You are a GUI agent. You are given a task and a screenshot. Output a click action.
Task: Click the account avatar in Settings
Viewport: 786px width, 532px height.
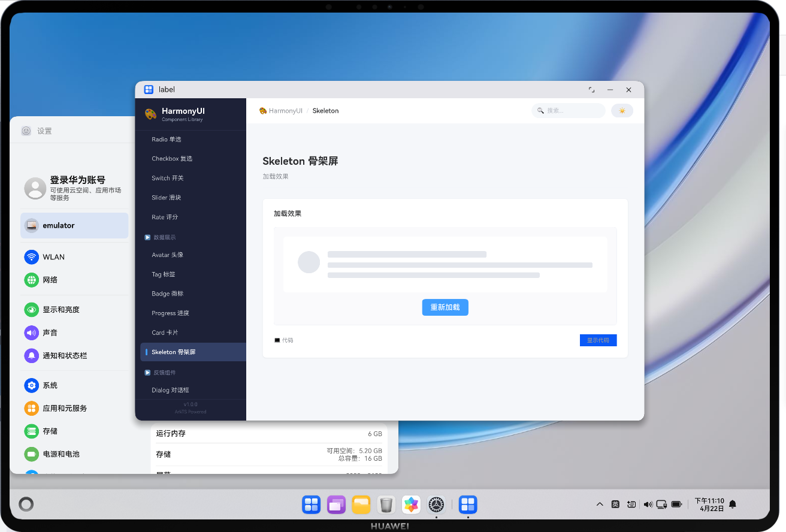[35, 188]
